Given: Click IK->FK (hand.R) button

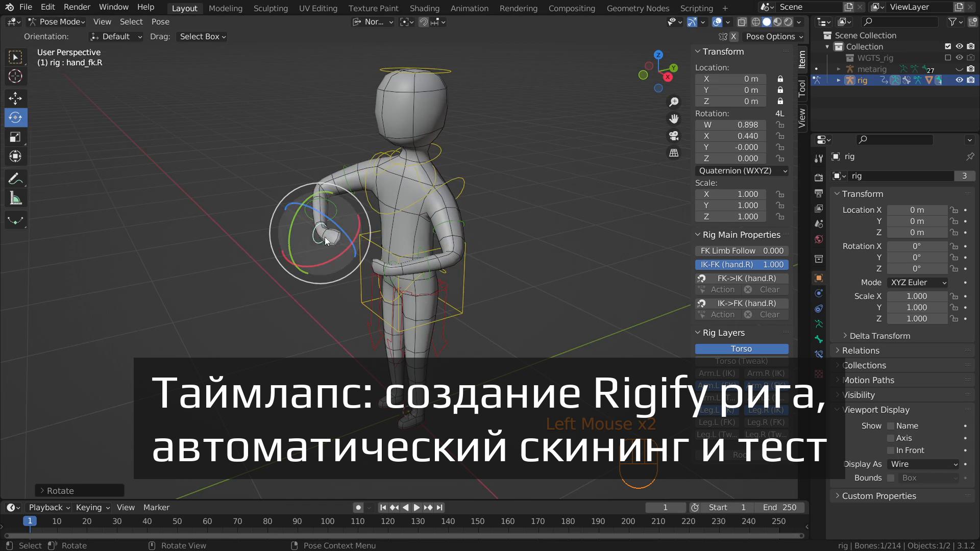Looking at the screenshot, I should click(x=746, y=303).
